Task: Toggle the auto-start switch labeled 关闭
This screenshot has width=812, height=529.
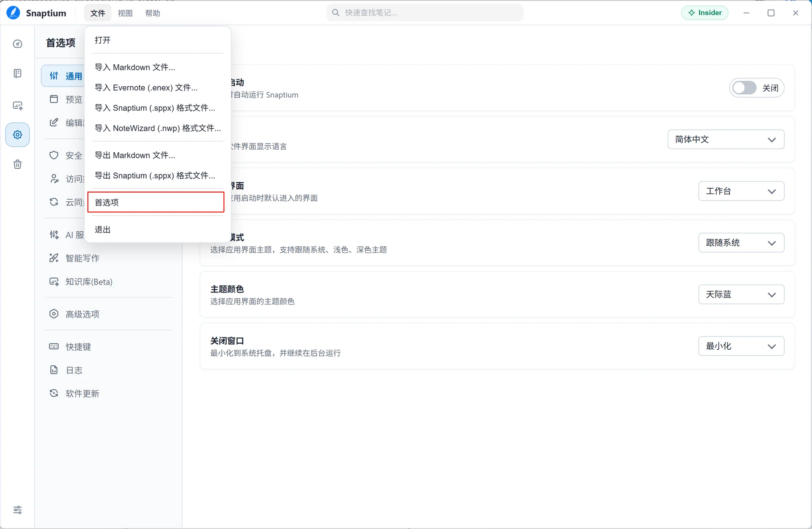Action: pos(744,88)
